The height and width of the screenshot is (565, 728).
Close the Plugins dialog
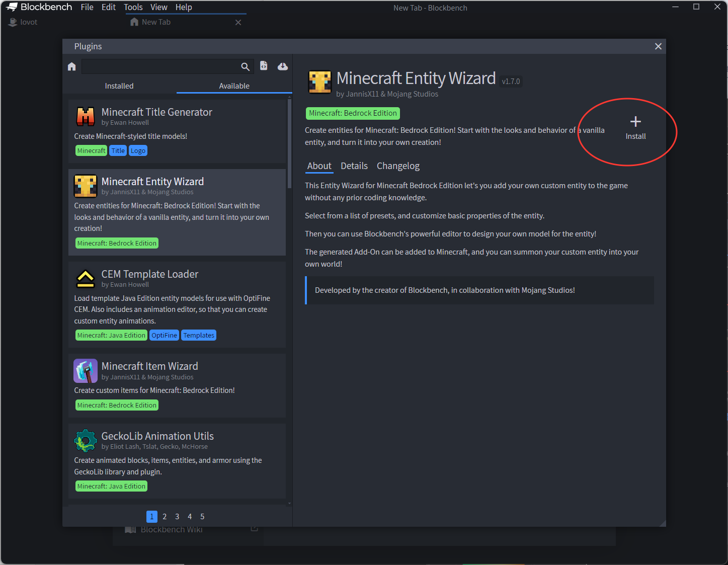pyautogui.click(x=658, y=46)
